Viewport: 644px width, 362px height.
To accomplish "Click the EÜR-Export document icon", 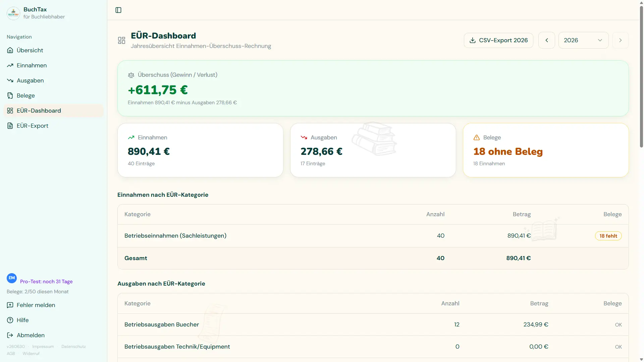I will pyautogui.click(x=10, y=126).
